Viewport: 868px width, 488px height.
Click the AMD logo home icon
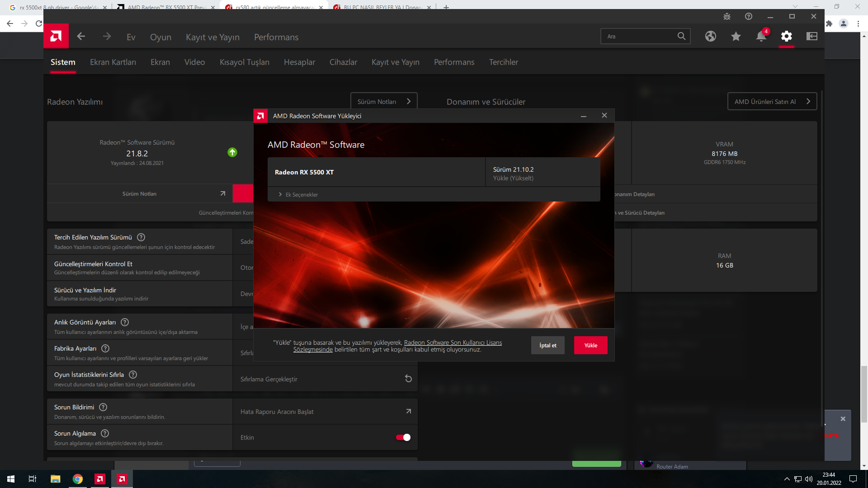coord(56,36)
